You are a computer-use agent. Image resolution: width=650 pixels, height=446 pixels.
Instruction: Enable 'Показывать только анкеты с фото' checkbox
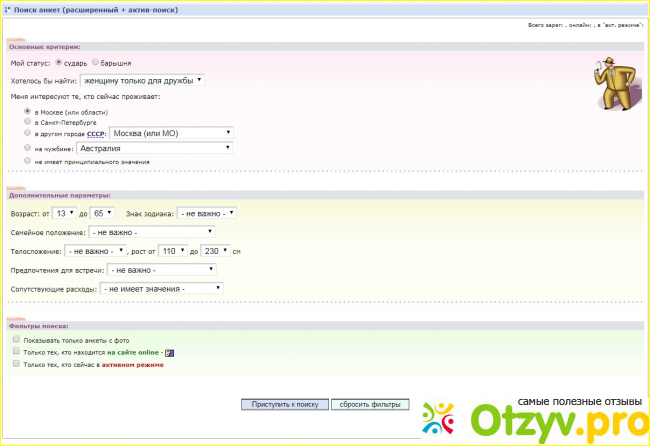(x=16, y=340)
